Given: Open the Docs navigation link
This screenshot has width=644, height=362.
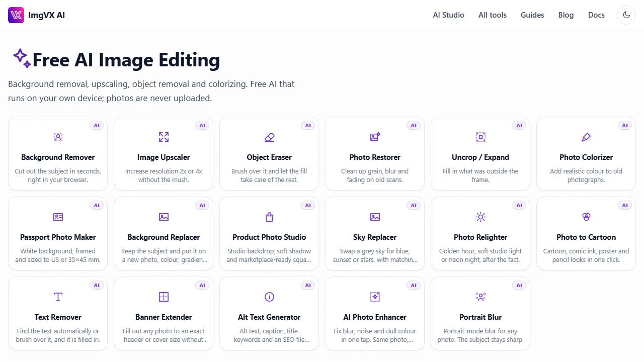Looking at the screenshot, I should [596, 15].
